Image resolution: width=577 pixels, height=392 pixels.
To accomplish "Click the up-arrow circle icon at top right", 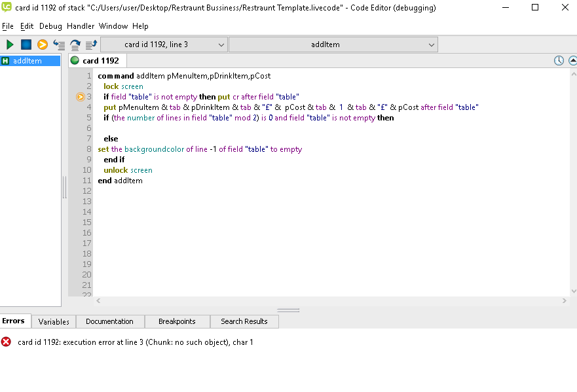I will click(x=573, y=60).
